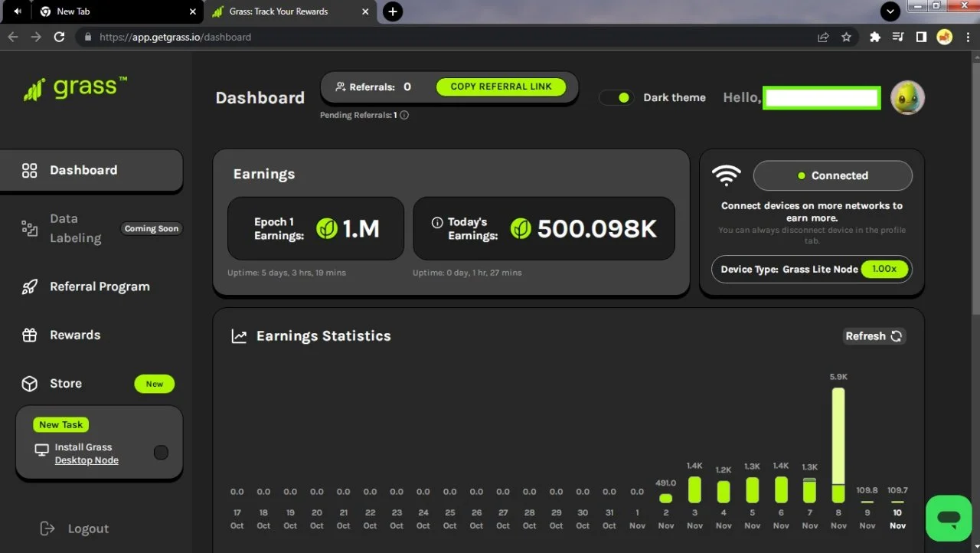Click the info icon beside Today's Earnings
Viewport: 980px width, 553px height.
(437, 223)
